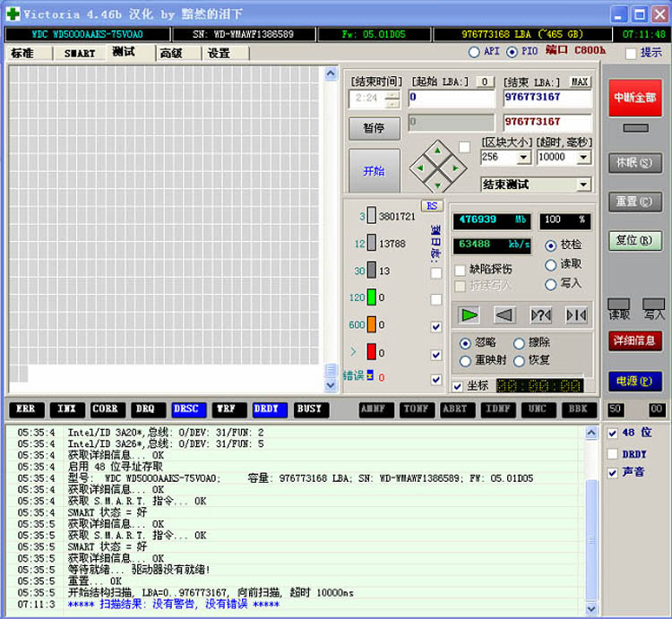Click the 休眠 (S) sleep button
Screen dimensions: 672x619
coord(635,163)
